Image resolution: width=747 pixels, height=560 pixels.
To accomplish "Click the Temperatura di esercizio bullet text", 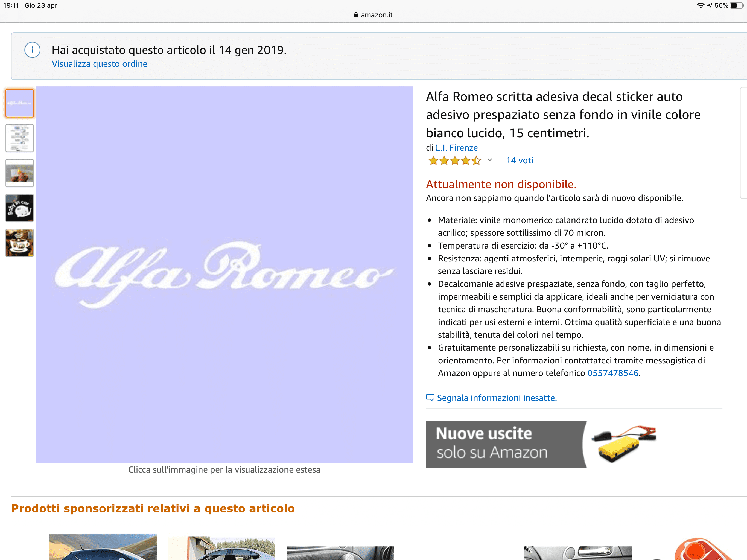I will (523, 246).
